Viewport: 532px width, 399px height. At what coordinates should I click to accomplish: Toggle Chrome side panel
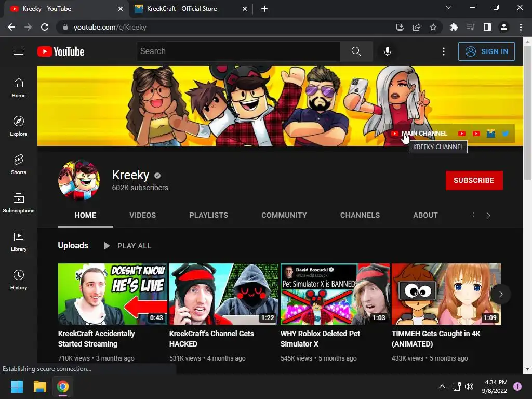point(487,27)
